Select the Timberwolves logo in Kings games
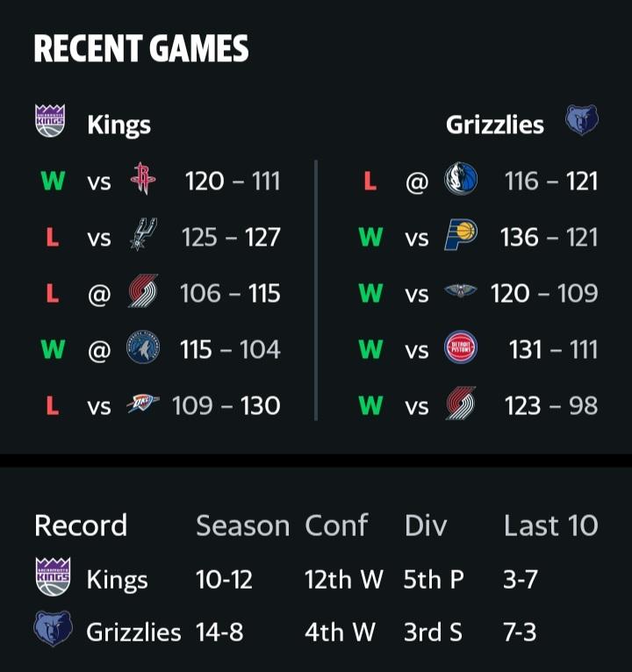 point(143,347)
